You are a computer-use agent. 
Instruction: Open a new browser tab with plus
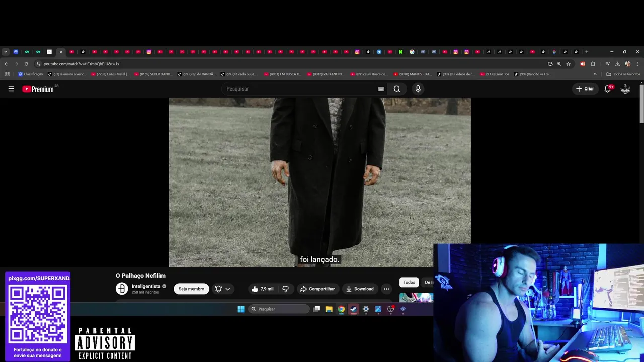coord(587,52)
